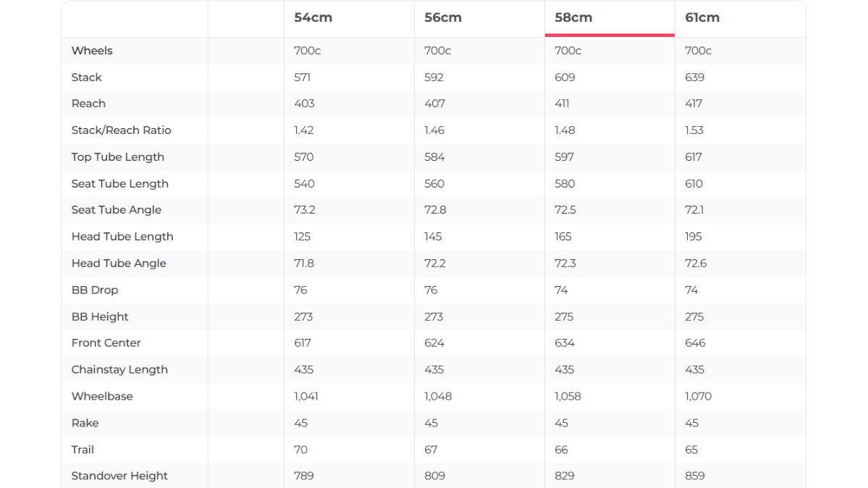Select the 56cm size column header

pos(443,17)
